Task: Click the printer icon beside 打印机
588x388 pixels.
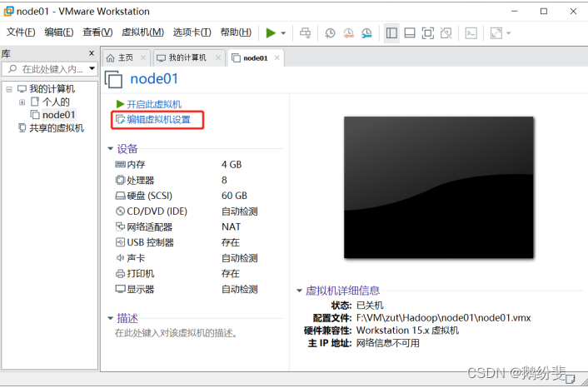Action: point(120,274)
